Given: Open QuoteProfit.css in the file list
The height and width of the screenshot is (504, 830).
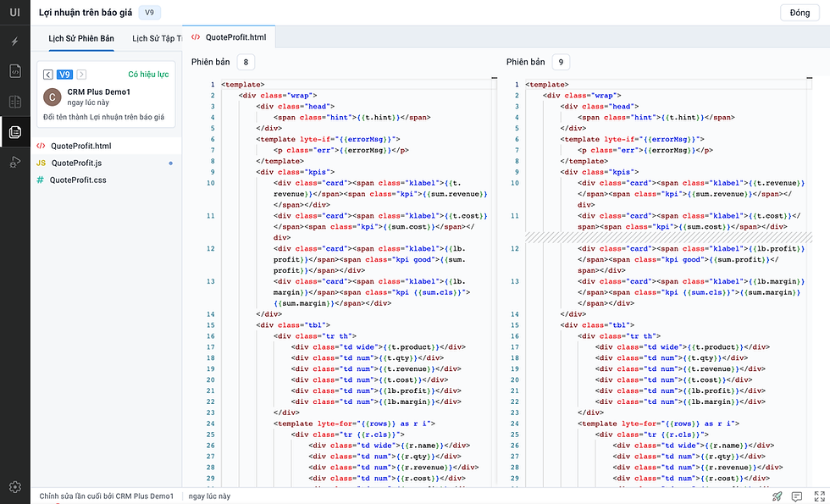Looking at the screenshot, I should [106, 180].
